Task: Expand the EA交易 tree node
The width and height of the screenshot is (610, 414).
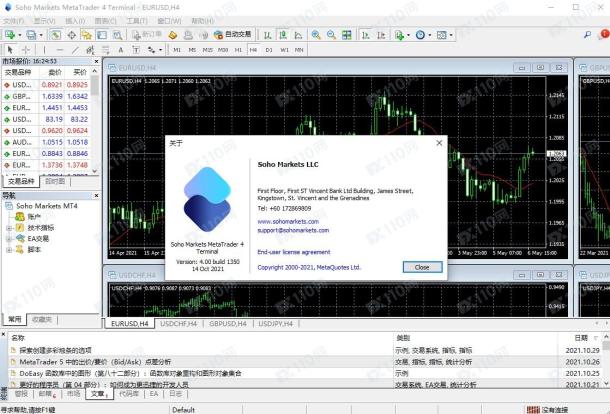Action: coord(9,239)
